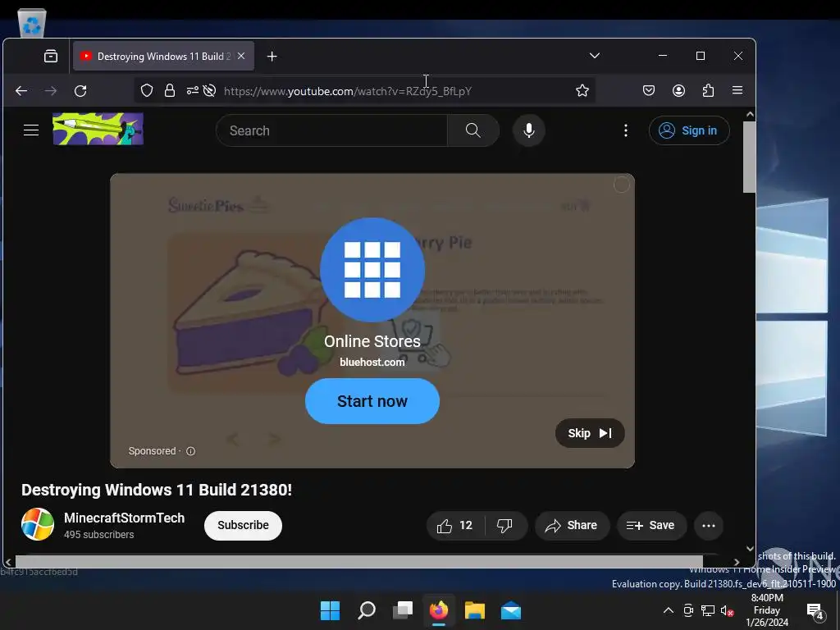Open the site permissions icon in address bar

click(192, 90)
